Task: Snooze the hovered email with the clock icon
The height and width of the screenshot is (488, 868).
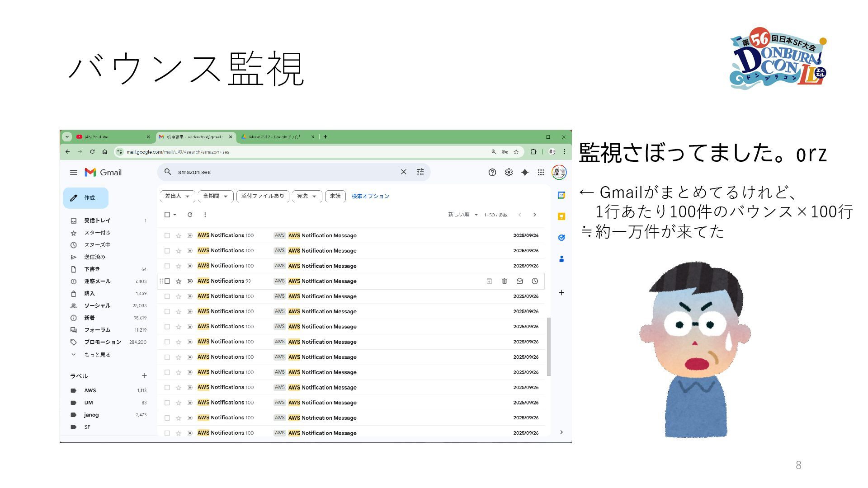Action: click(x=535, y=281)
